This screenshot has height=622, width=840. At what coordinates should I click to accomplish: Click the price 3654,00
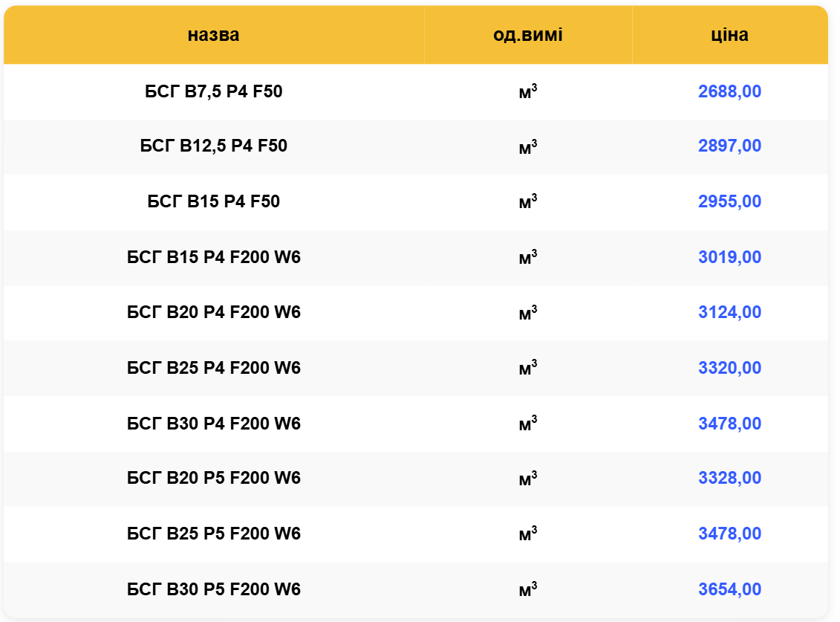click(x=729, y=589)
